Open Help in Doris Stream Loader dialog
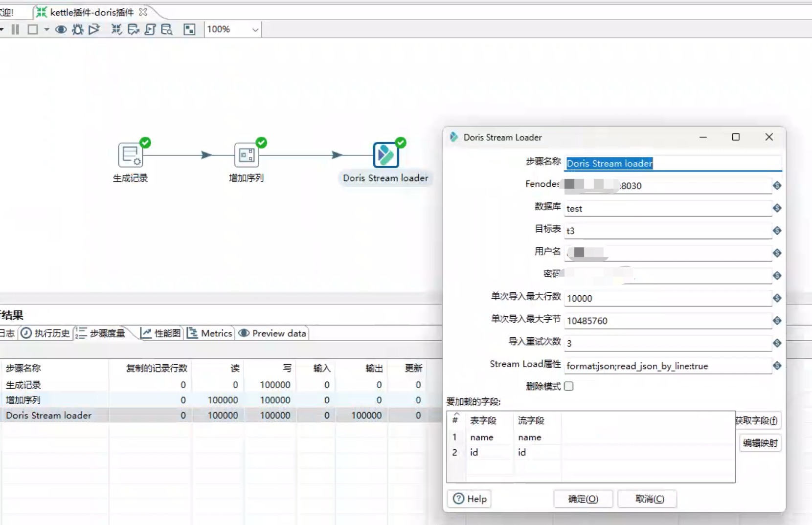The image size is (812, 525). click(x=470, y=499)
